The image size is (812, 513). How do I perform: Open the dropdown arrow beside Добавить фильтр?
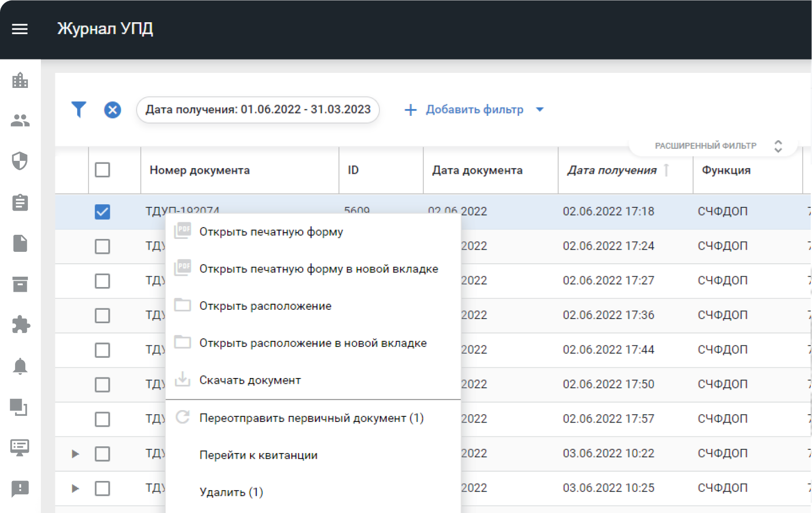pyautogui.click(x=540, y=110)
